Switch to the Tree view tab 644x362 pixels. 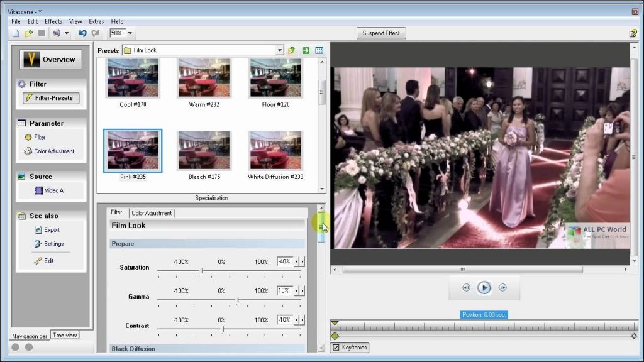(x=65, y=336)
